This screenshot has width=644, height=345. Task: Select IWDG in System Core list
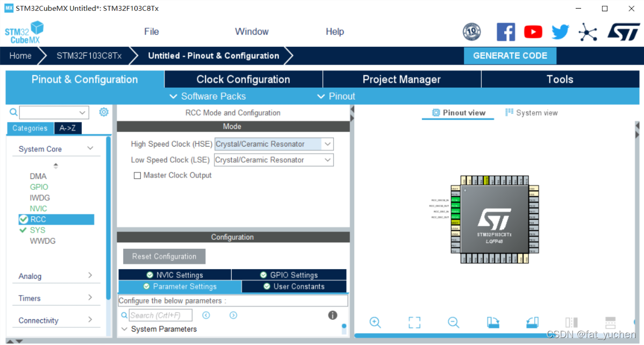click(x=40, y=198)
